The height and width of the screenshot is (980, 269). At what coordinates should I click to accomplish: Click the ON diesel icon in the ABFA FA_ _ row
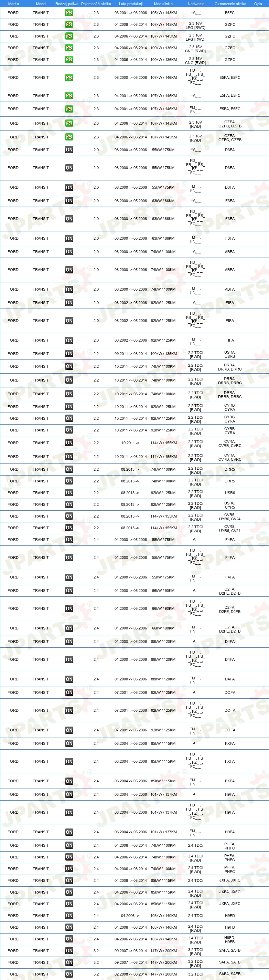[69, 252]
